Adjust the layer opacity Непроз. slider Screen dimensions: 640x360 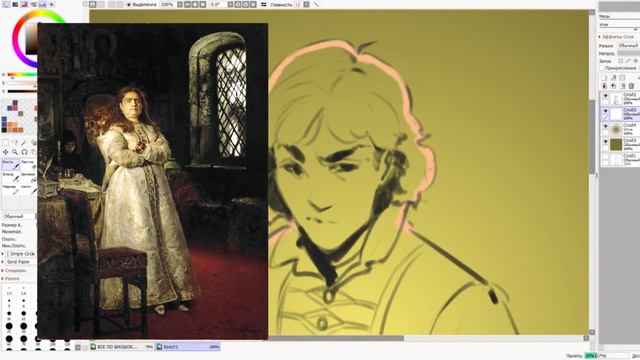point(628,53)
